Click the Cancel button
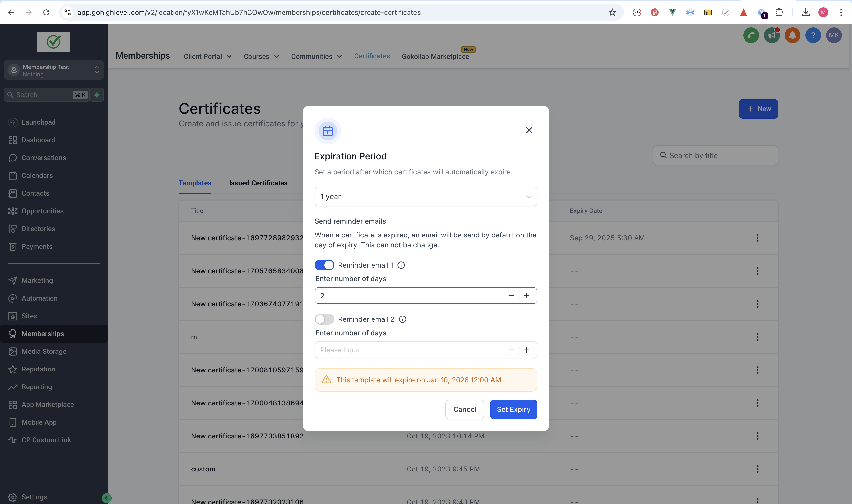This screenshot has width=852, height=504. 464,409
